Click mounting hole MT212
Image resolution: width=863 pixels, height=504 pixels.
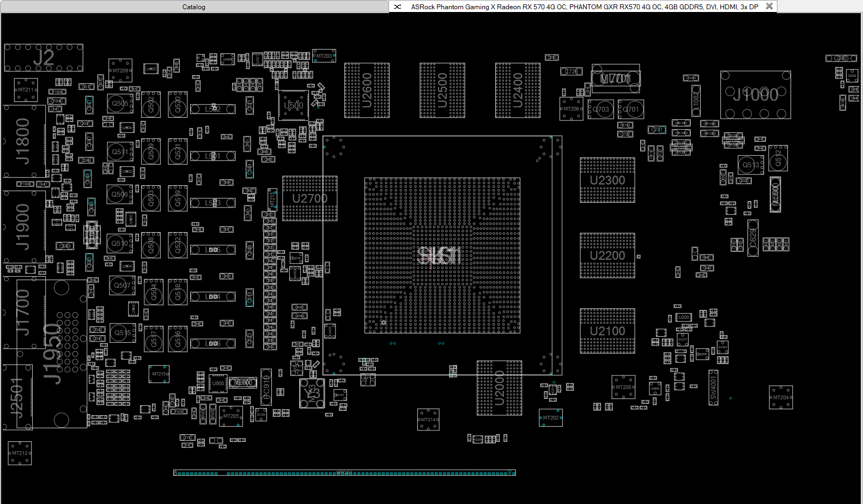point(20,453)
